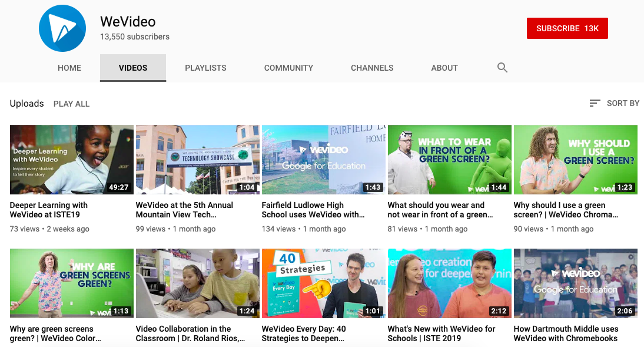Screen dimensions: 644x347
Task: Click the WeVideo channel name
Action: (x=128, y=21)
